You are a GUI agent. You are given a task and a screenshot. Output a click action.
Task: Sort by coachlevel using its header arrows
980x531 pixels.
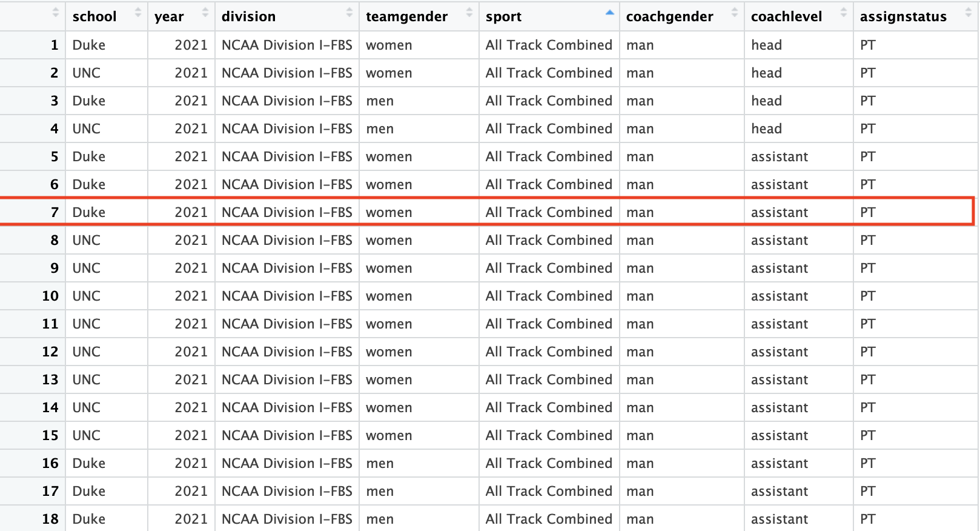(844, 13)
